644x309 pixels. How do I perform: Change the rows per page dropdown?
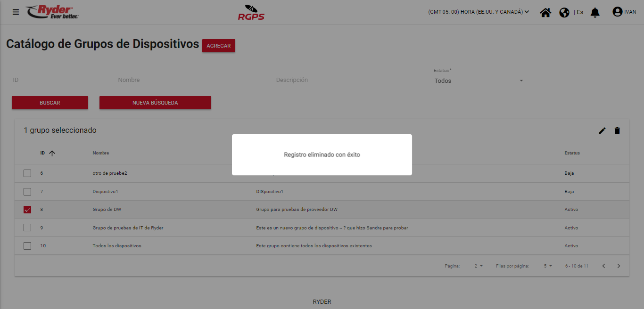547,266
